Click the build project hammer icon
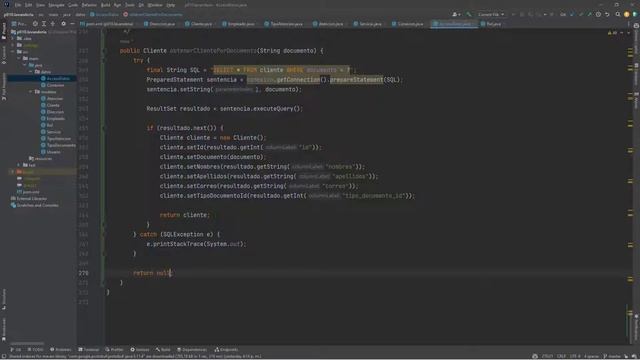Viewport: 640px width, 360px height. [469, 14]
